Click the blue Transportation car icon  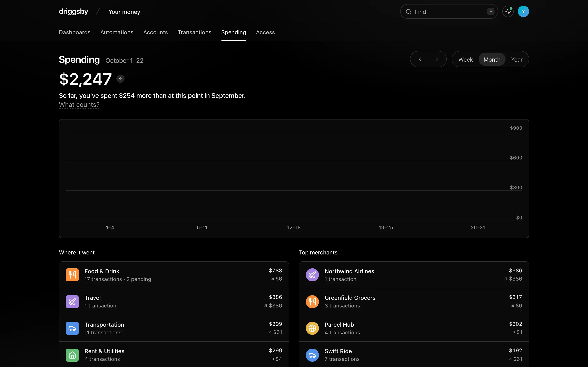72,328
